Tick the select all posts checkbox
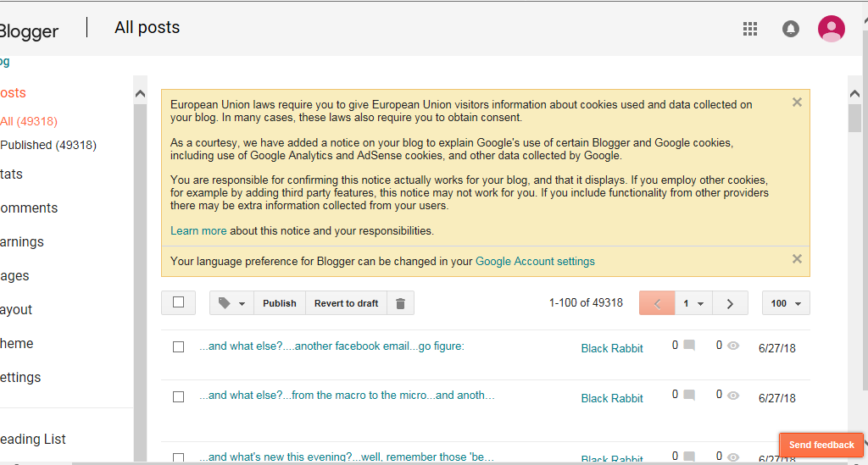Viewport: 868px width, 465px height. (178, 302)
